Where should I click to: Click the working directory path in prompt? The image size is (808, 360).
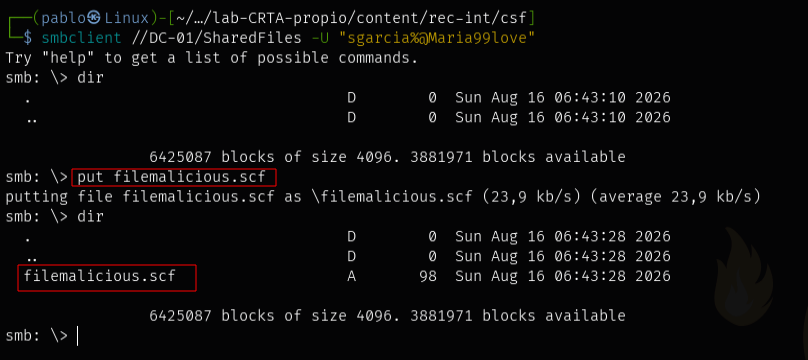(351, 19)
